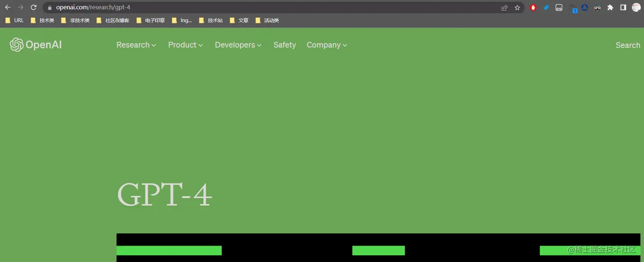Open the 非技术类 bookmark folder

click(75, 20)
